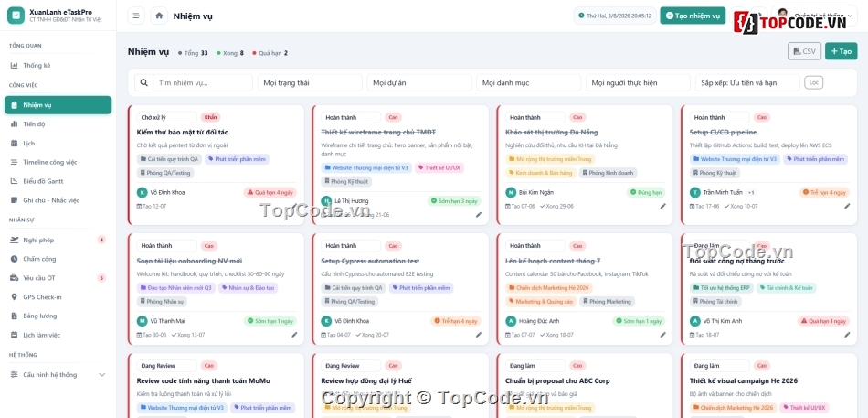Click the search magnifier icon

point(144,82)
